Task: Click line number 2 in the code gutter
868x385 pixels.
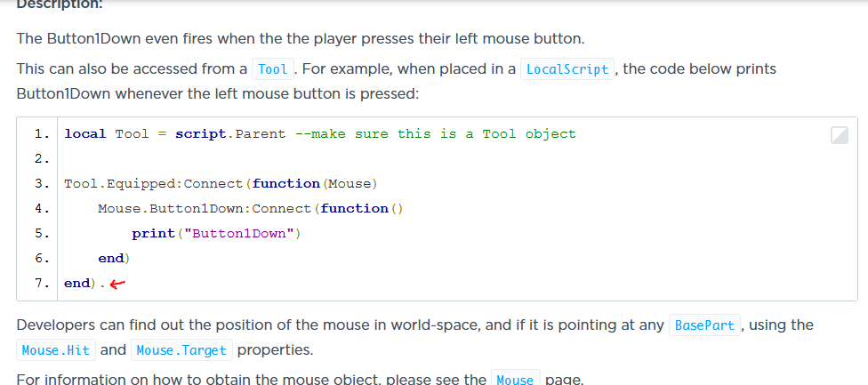Action: point(41,159)
